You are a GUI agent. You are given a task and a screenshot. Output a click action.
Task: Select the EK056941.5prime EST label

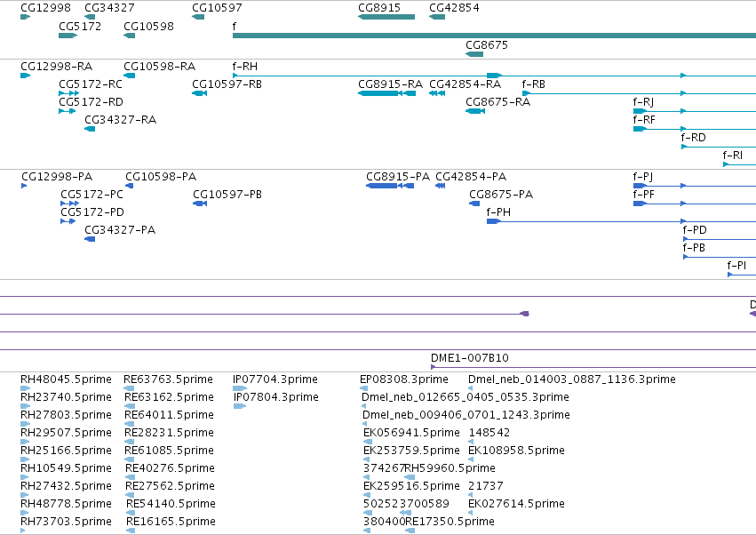[411, 433]
